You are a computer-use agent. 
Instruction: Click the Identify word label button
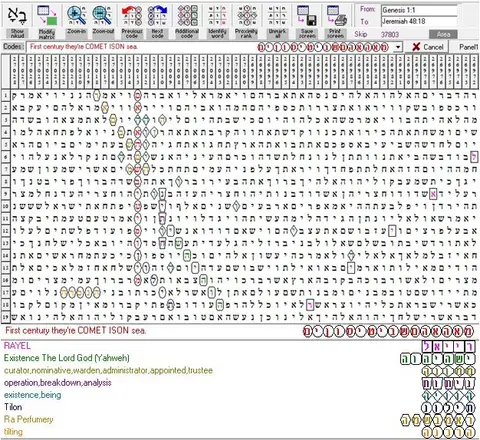tap(217, 33)
